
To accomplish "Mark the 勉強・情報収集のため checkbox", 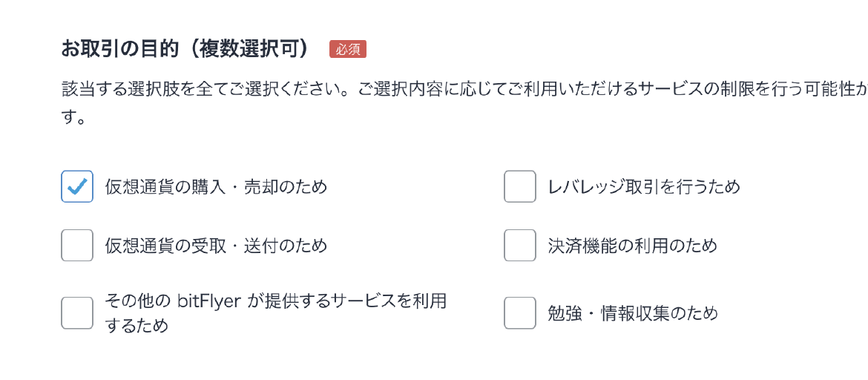I will [520, 312].
